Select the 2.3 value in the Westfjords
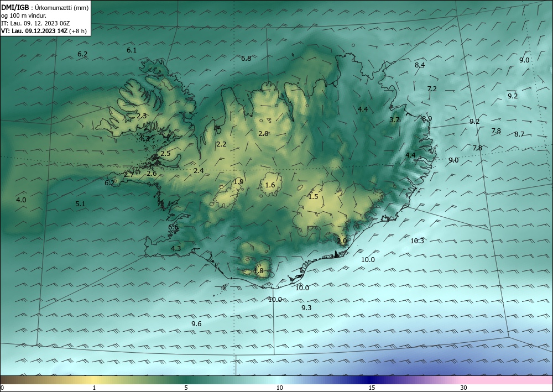 [142, 116]
